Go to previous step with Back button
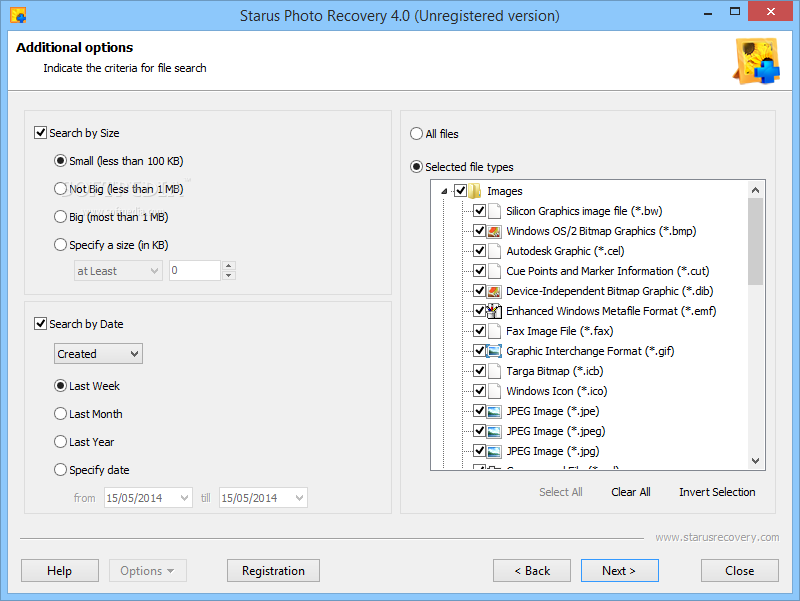The image size is (800, 601). click(532, 570)
